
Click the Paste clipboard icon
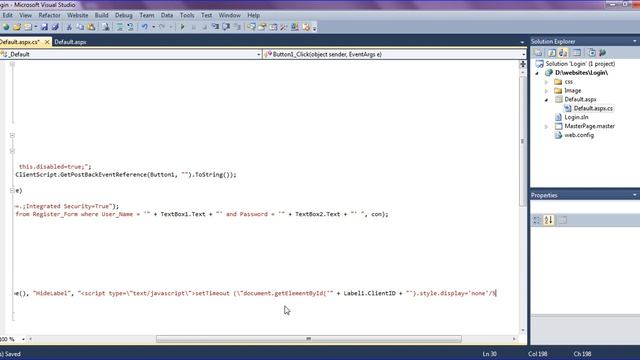click(91, 27)
